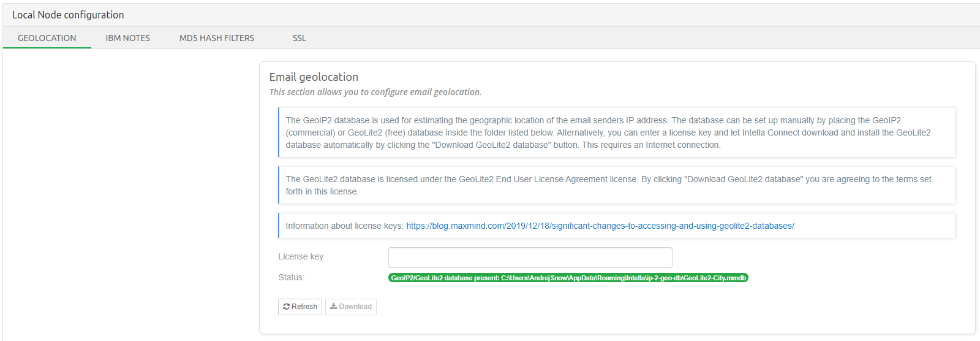
Task: Click the License key label
Action: tap(301, 256)
